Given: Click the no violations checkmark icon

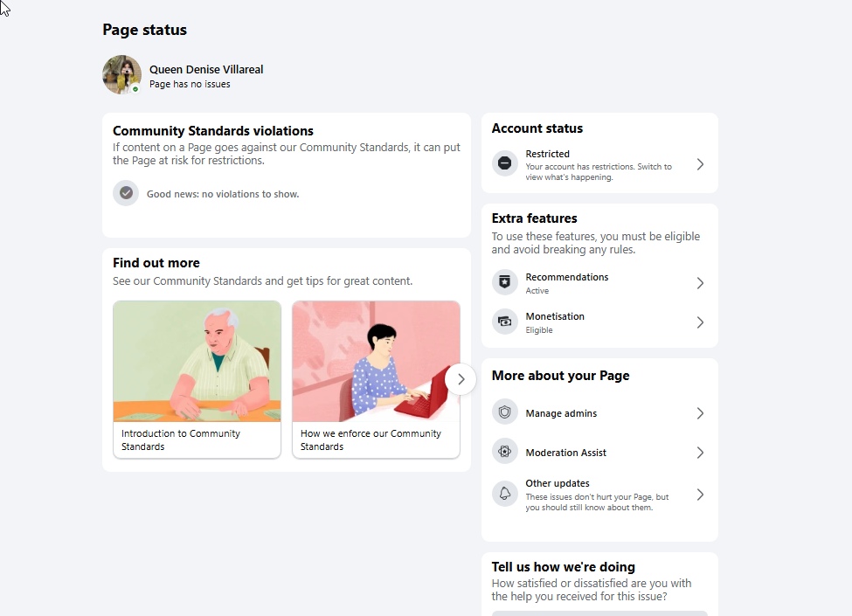Looking at the screenshot, I should (126, 193).
